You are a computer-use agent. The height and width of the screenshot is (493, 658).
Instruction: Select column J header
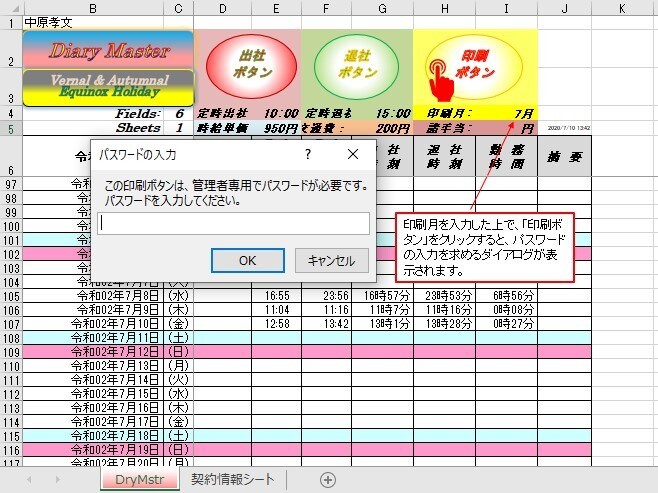click(564, 8)
